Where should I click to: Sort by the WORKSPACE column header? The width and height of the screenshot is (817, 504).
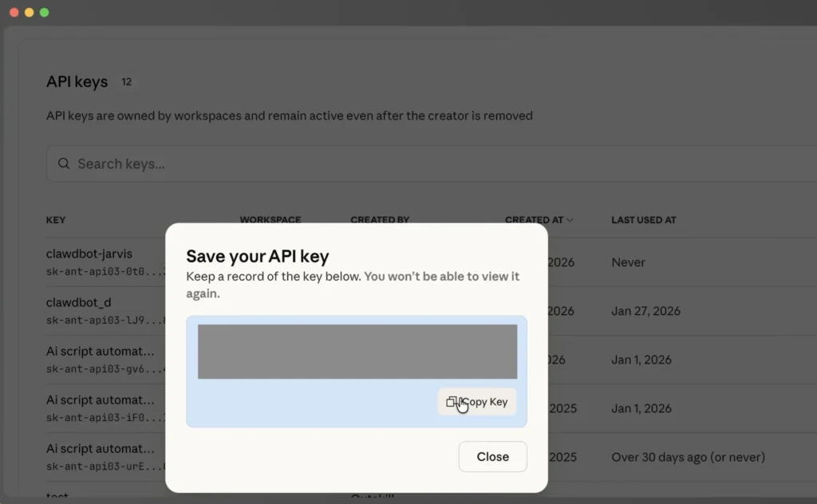pos(270,219)
